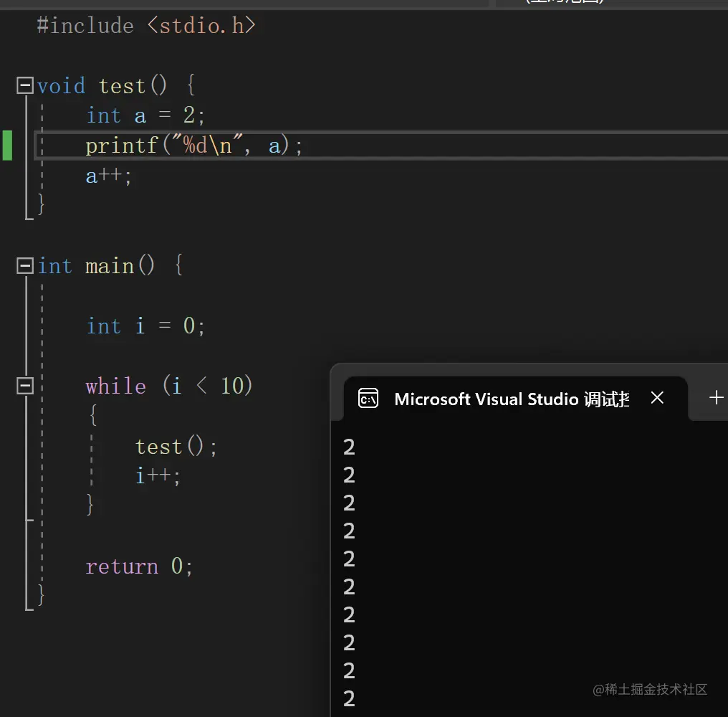Click the 'return 0;' statement
The height and width of the screenshot is (717, 728).
pos(139,566)
